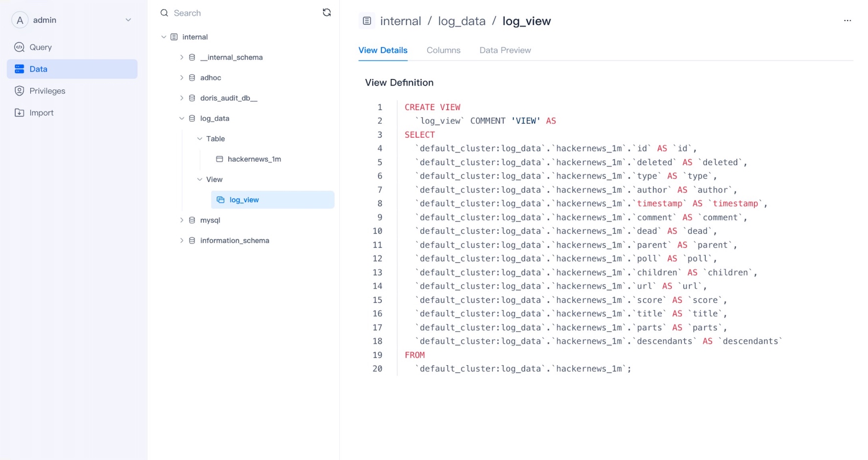Click the catalog icon next to internal
This screenshot has height=460, width=868.
pyautogui.click(x=174, y=37)
